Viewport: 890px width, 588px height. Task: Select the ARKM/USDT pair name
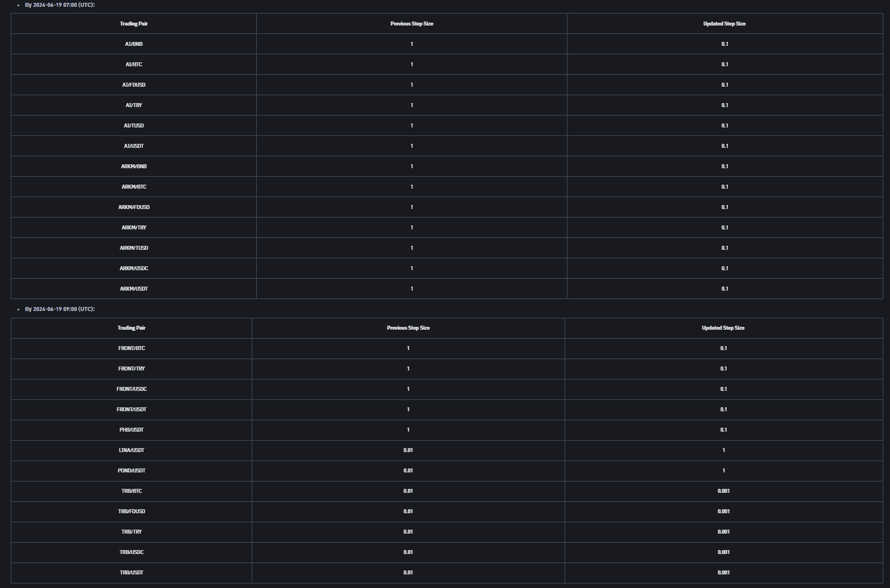pyautogui.click(x=134, y=289)
